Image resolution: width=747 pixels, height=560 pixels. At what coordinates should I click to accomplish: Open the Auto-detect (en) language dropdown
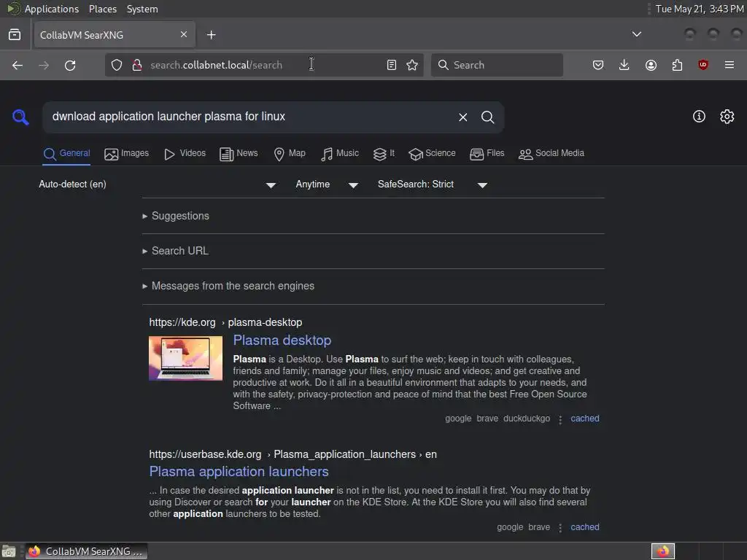(158, 184)
